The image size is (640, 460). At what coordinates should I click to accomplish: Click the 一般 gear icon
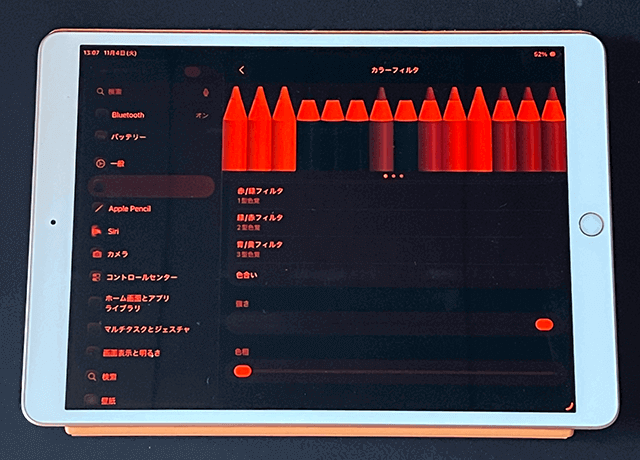tap(100, 164)
